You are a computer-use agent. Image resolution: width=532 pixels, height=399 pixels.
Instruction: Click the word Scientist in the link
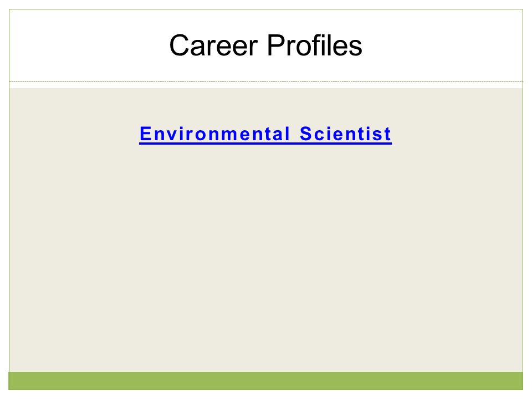[345, 134]
